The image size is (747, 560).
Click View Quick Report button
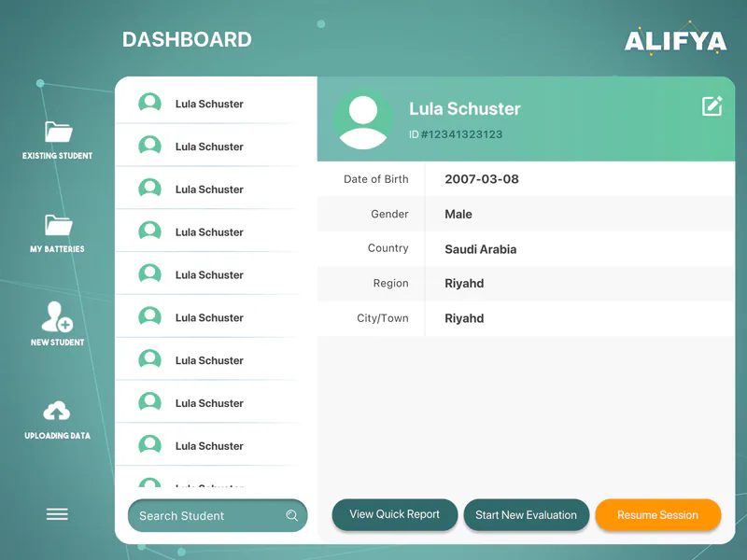coord(394,514)
